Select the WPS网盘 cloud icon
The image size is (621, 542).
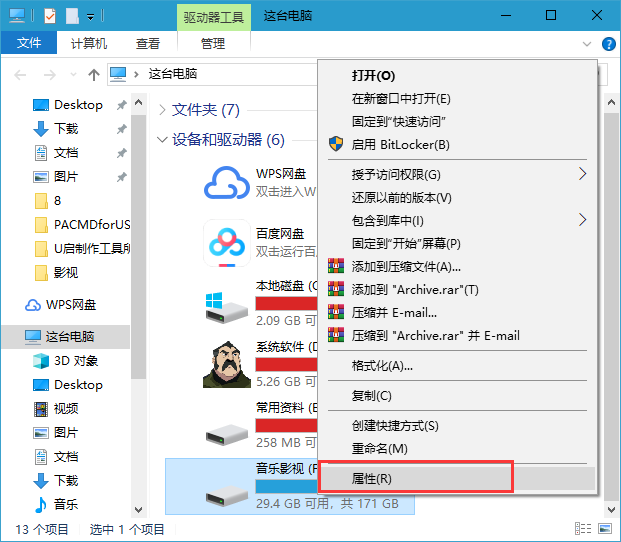coord(227,183)
